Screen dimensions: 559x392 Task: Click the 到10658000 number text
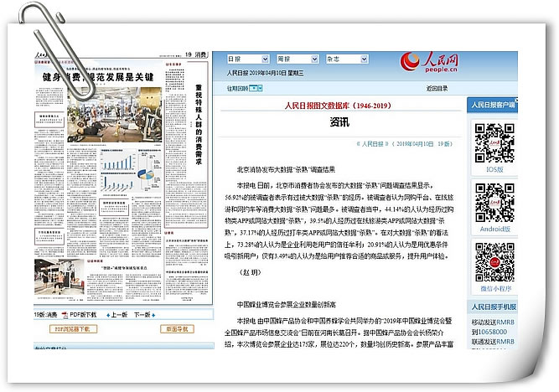[x=489, y=332]
